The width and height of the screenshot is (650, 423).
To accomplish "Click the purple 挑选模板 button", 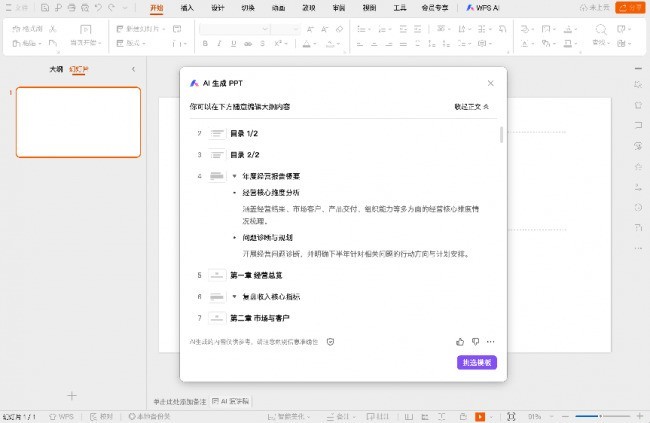I will pos(477,362).
